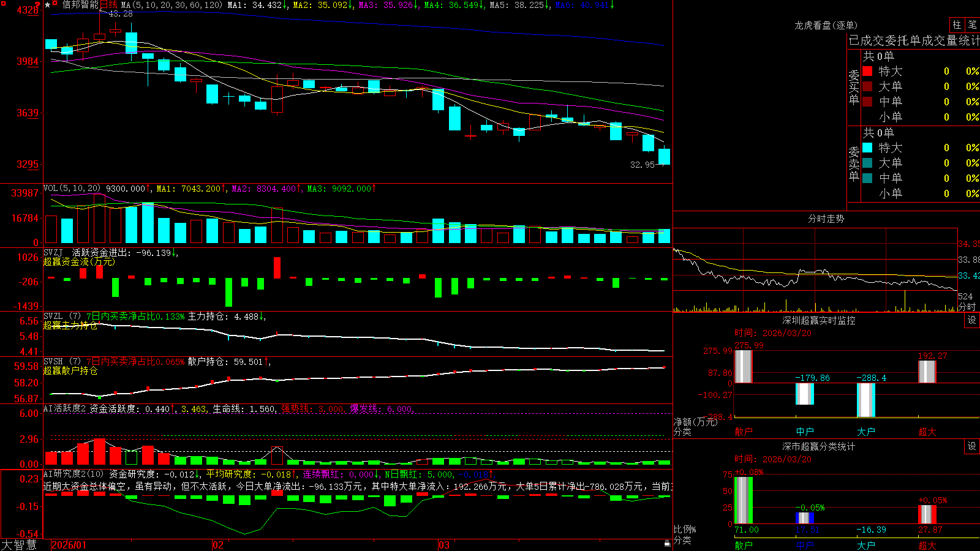Image resolution: width=980 pixels, height=551 pixels.
Task: Click the red gear icon beside stock name
Action: pos(55,3)
